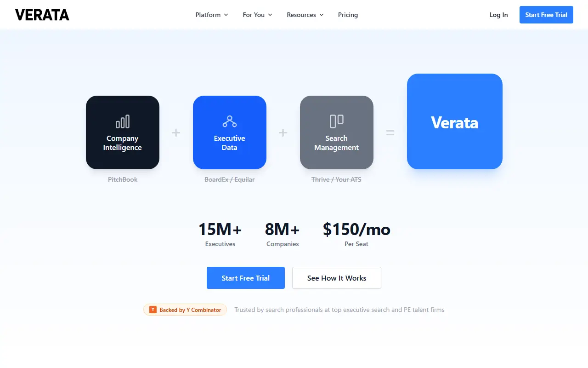Click Start Free Trial in the header
This screenshot has width=588, height=368.
[x=546, y=15]
